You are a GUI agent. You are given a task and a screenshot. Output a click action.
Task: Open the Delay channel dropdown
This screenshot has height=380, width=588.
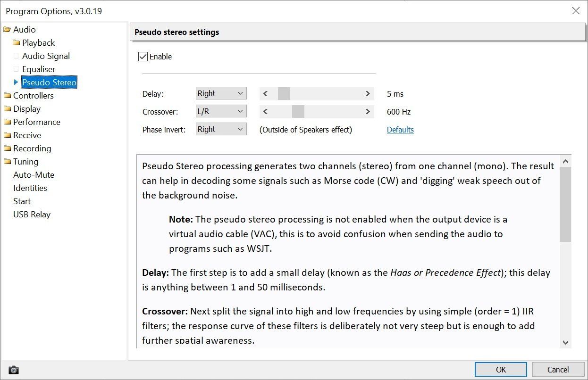(x=221, y=93)
